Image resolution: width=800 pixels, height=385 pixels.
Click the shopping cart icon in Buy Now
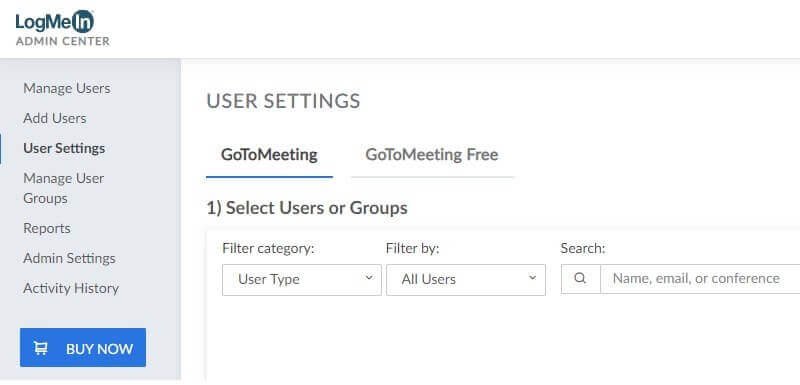pos(41,348)
